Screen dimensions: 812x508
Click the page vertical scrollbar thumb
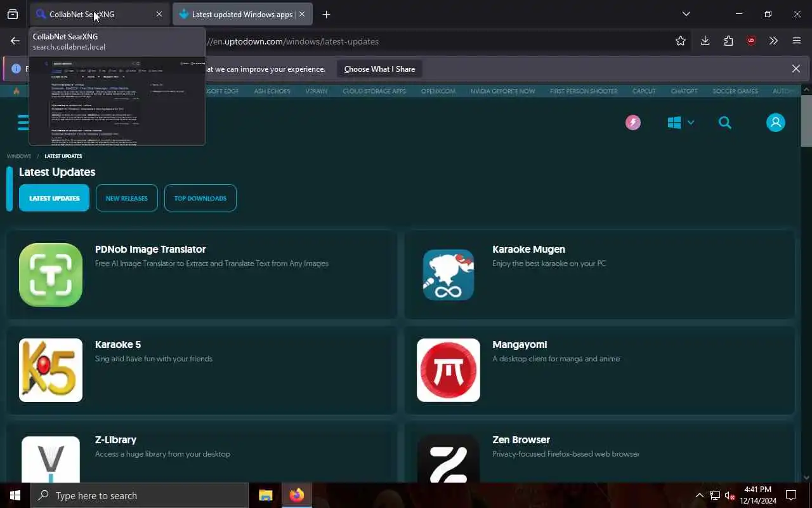click(806, 121)
